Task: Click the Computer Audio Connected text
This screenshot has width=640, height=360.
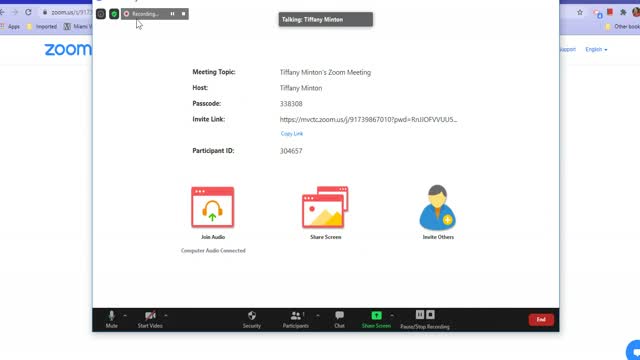Action: point(213,251)
